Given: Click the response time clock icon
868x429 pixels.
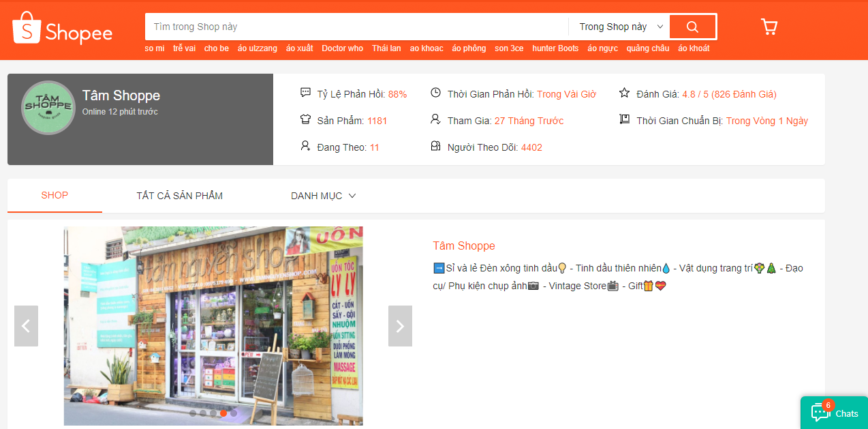Looking at the screenshot, I should point(435,93).
